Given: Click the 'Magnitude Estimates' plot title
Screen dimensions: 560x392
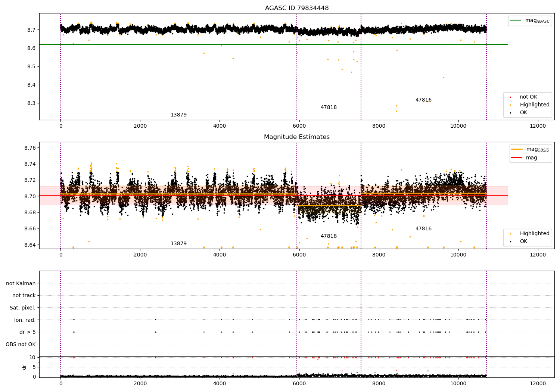Looking at the screenshot, I should pos(297,137).
